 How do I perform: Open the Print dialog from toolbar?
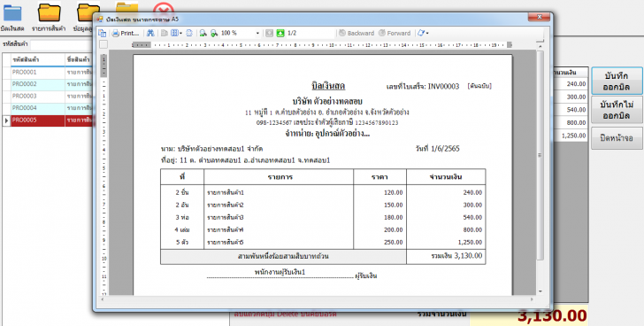126,33
